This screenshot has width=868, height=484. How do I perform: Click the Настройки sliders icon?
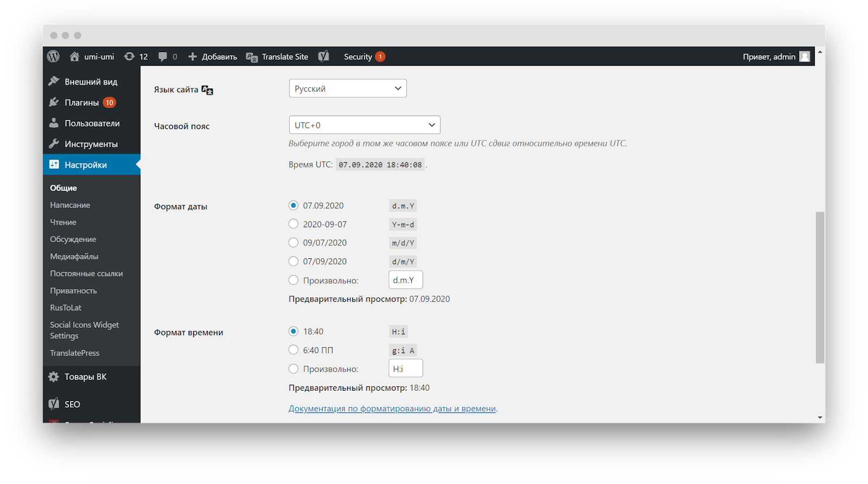pos(54,164)
